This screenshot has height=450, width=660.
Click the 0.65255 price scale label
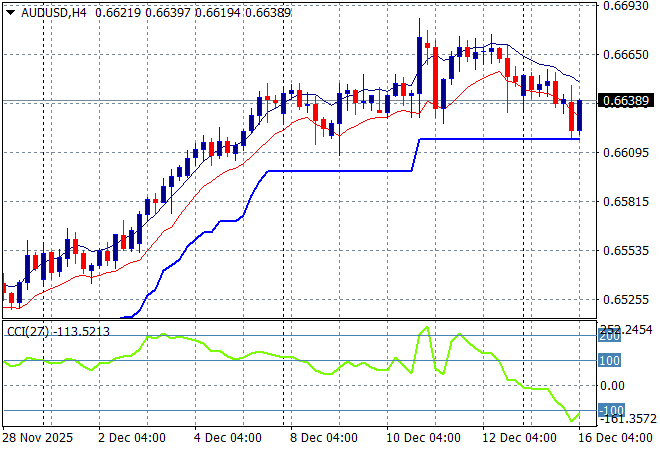pos(625,300)
